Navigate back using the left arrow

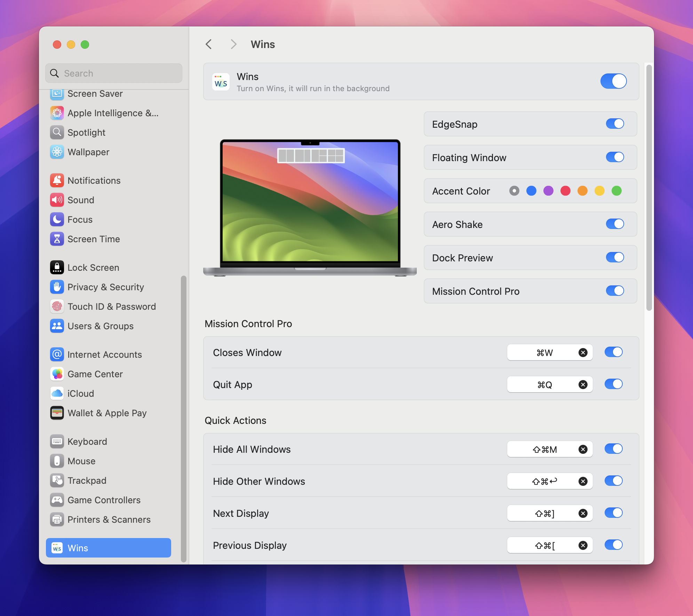(x=209, y=44)
